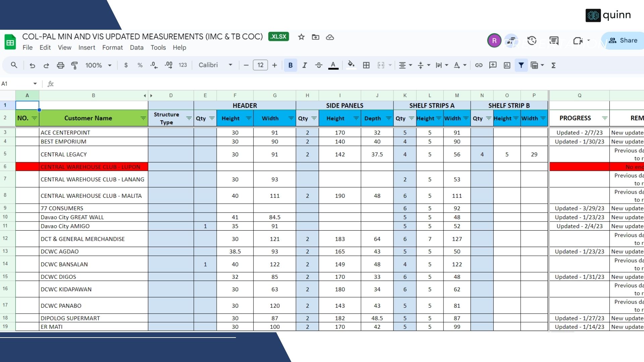Image resolution: width=644 pixels, height=362 pixels.
Task: Open the Format menu
Action: click(x=112, y=48)
